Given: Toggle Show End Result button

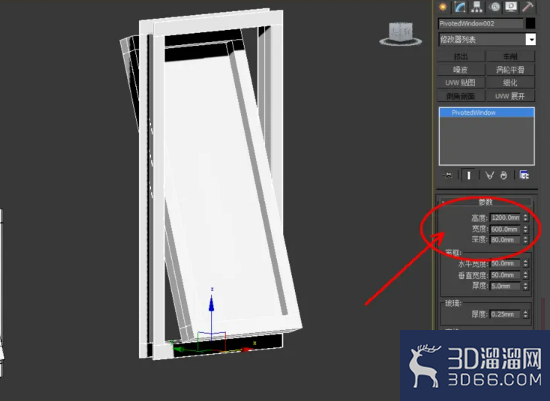Looking at the screenshot, I should [x=469, y=175].
